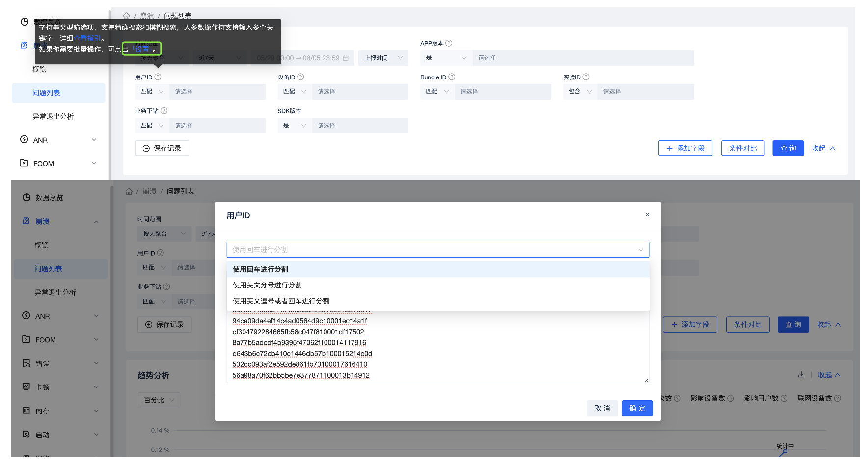Click 启动 icon in bottom sidebar
This screenshot has height=464, width=868.
point(27,434)
